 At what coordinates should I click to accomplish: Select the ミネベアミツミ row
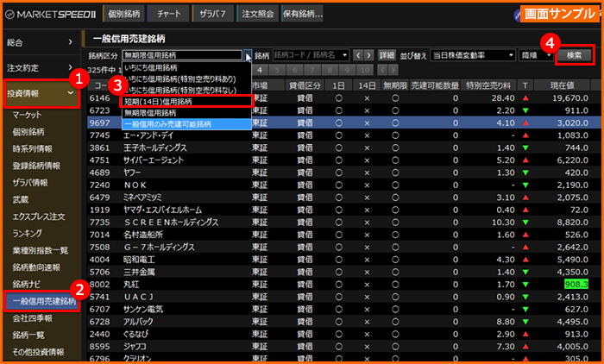coord(345,198)
